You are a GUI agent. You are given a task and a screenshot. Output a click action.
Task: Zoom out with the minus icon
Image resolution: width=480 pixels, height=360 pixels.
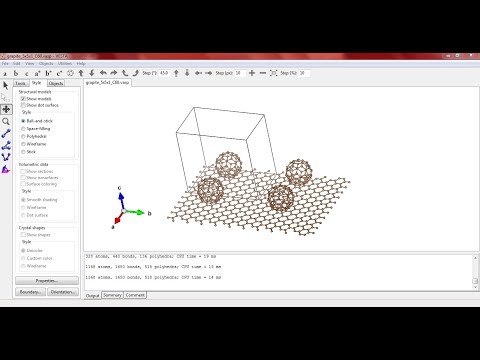(x=263, y=73)
